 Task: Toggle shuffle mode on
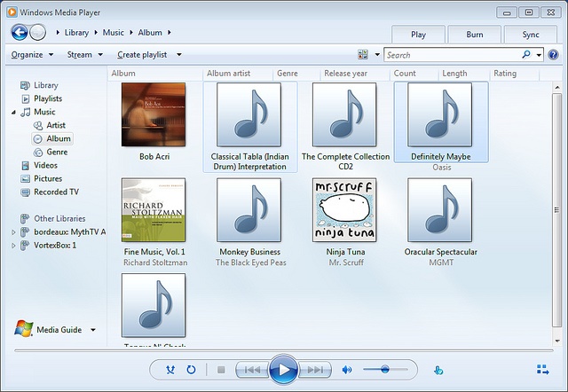click(x=170, y=370)
